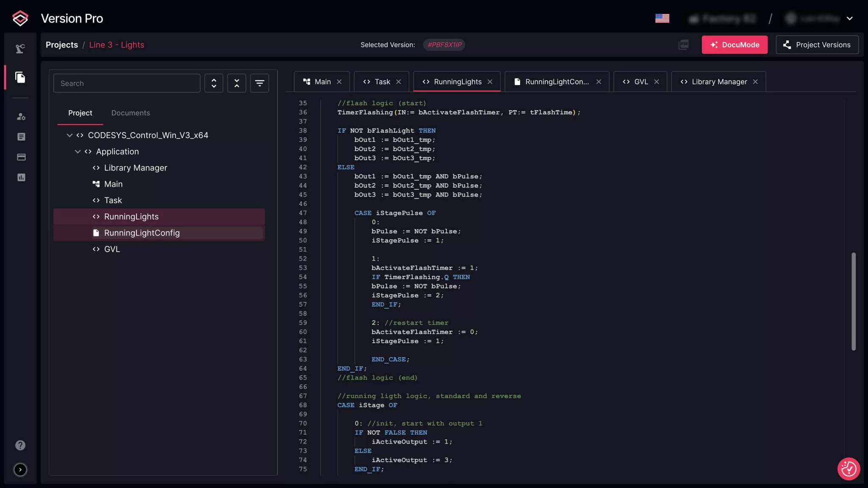
Task: Click the help question mark icon
Action: coord(20,445)
